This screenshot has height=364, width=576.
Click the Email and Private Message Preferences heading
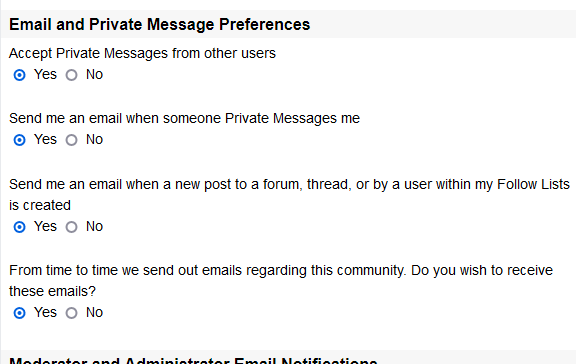pyautogui.click(x=159, y=25)
